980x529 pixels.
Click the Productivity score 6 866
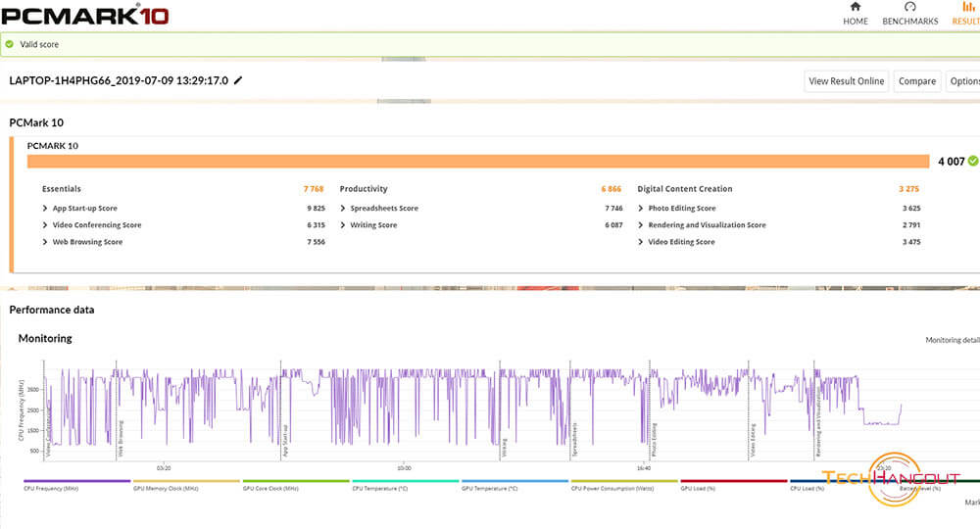[612, 189]
